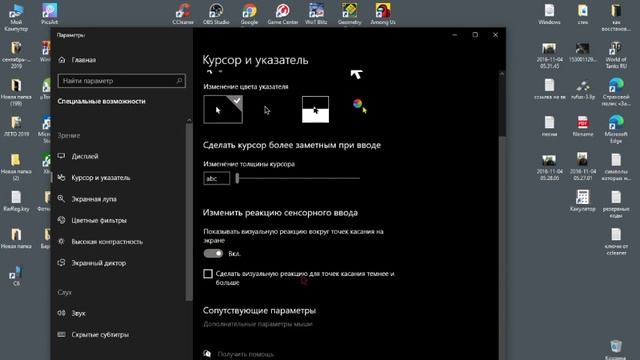Select image 2016-11-04 05.27.01 thumbnail
This screenshot has height=360, width=640.
pyautogui.click(x=583, y=167)
